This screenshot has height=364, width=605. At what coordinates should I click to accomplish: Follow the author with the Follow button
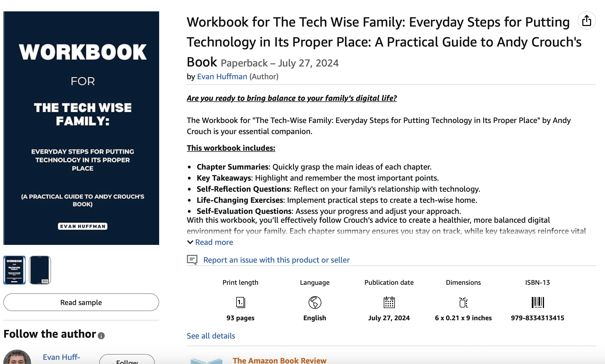[127, 360]
